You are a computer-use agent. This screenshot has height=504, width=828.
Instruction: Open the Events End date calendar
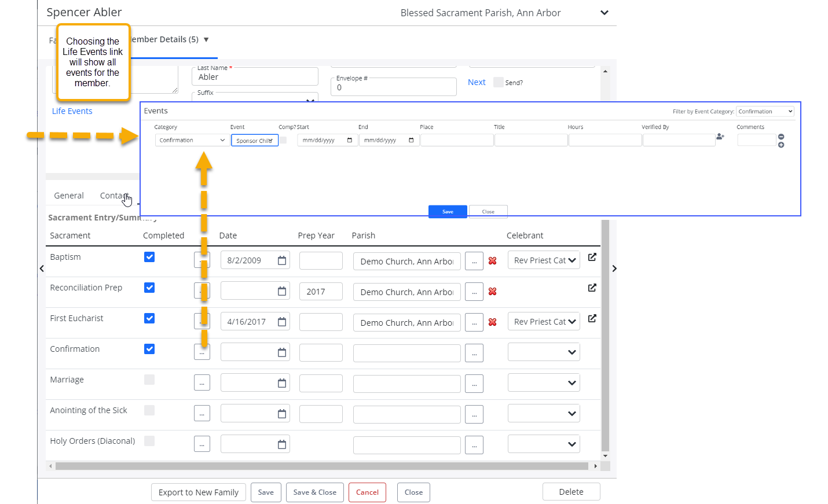(411, 141)
